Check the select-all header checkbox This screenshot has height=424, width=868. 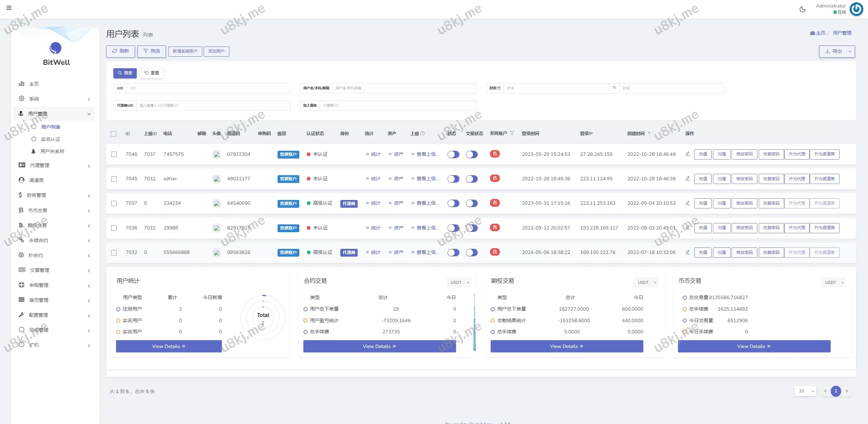114,134
